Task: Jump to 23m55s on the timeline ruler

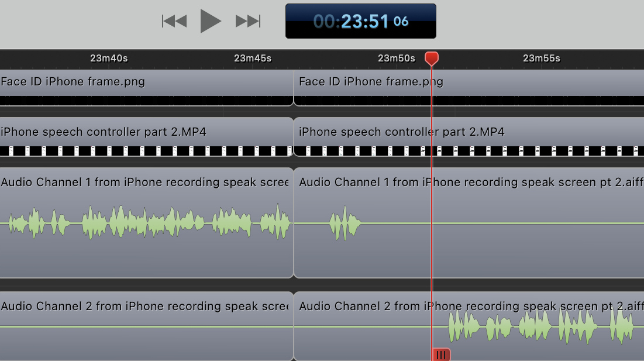Action: point(541,59)
